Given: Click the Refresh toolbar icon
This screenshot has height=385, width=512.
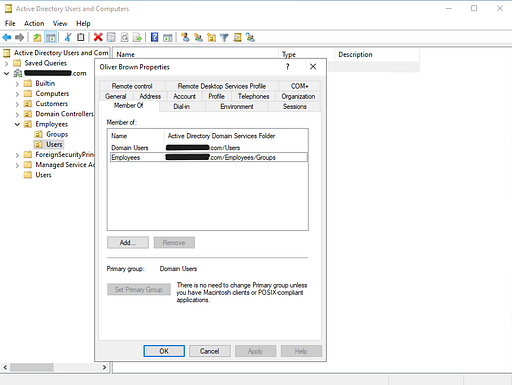Looking at the screenshot, I should click(x=124, y=37).
